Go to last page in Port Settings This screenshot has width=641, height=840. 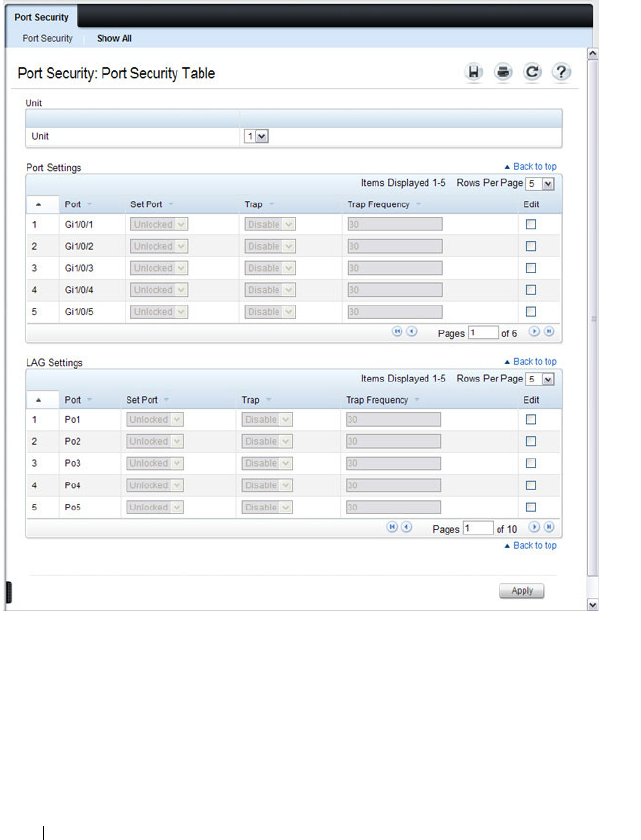coord(549,332)
